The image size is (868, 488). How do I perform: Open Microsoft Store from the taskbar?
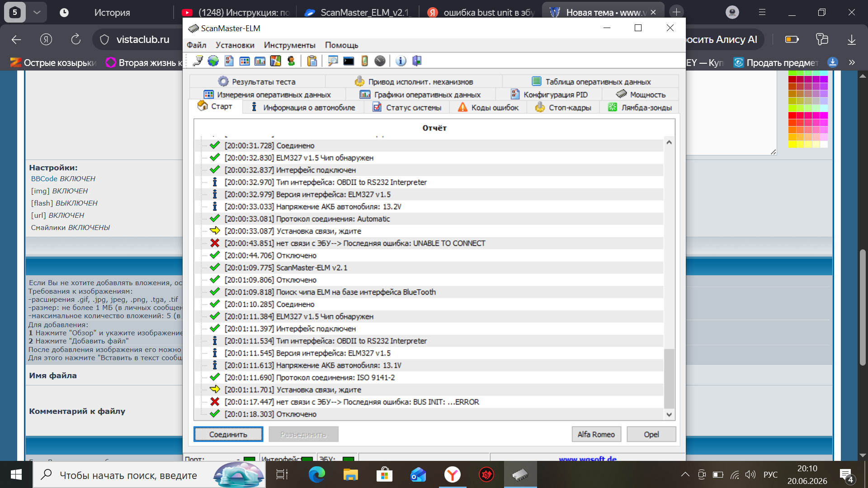tap(384, 474)
